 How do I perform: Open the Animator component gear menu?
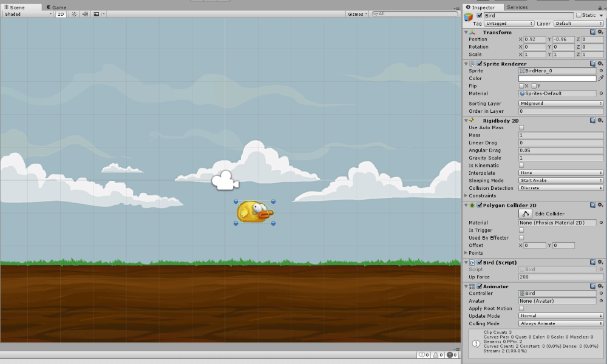pos(600,286)
